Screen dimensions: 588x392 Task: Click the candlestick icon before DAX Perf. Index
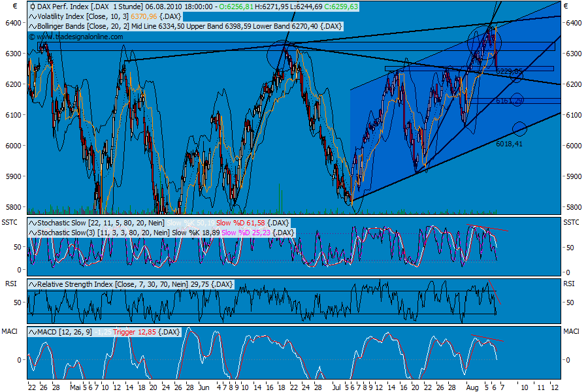tap(33, 7)
